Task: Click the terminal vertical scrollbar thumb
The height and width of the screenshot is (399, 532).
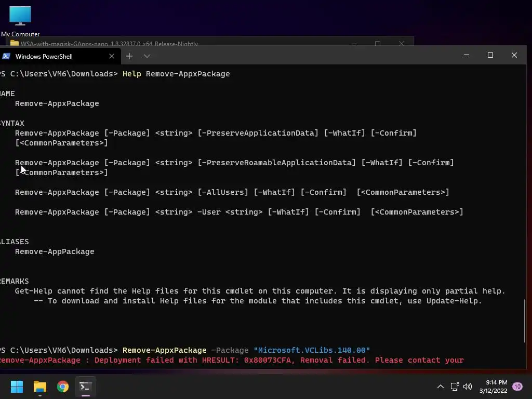Action: (525, 321)
